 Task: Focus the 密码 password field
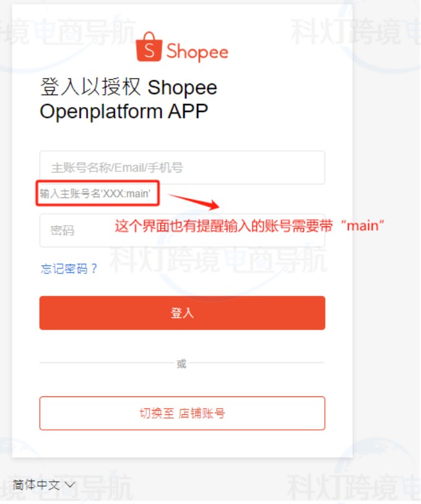click(x=182, y=230)
